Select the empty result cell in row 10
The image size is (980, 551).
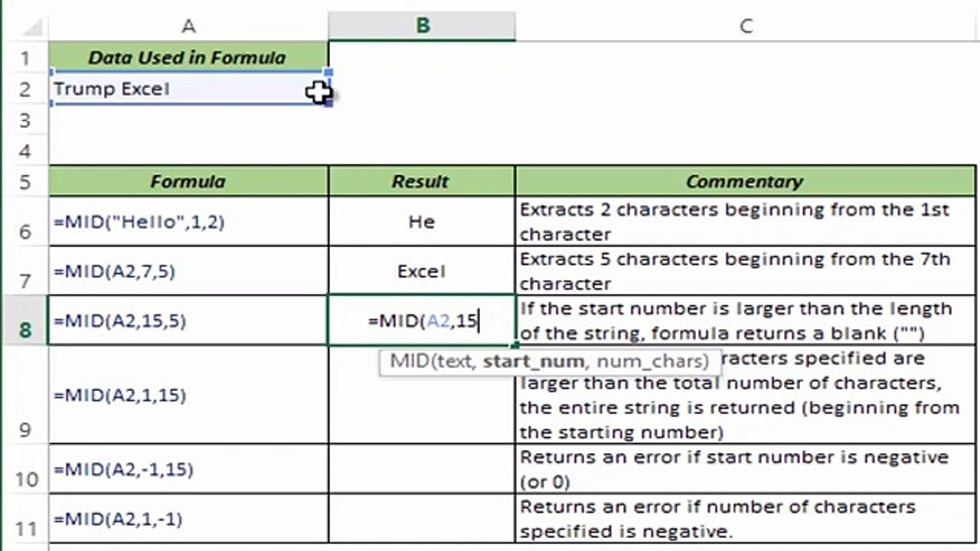pyautogui.click(x=422, y=469)
